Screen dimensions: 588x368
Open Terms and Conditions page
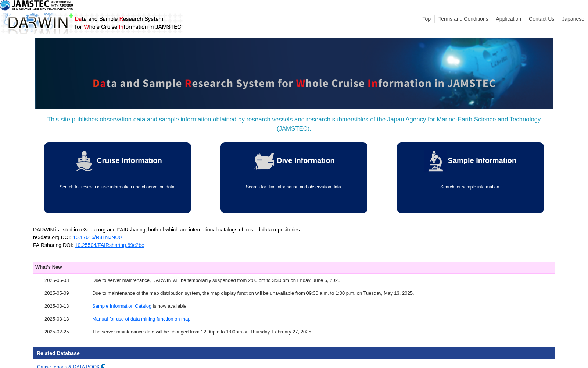coord(463,19)
